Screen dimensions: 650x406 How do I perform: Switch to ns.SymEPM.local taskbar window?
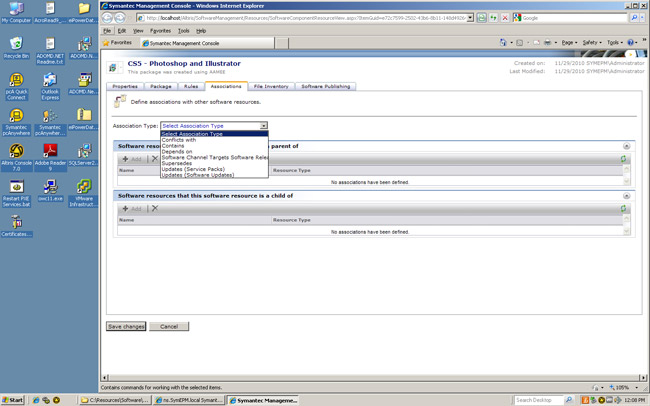click(189, 400)
